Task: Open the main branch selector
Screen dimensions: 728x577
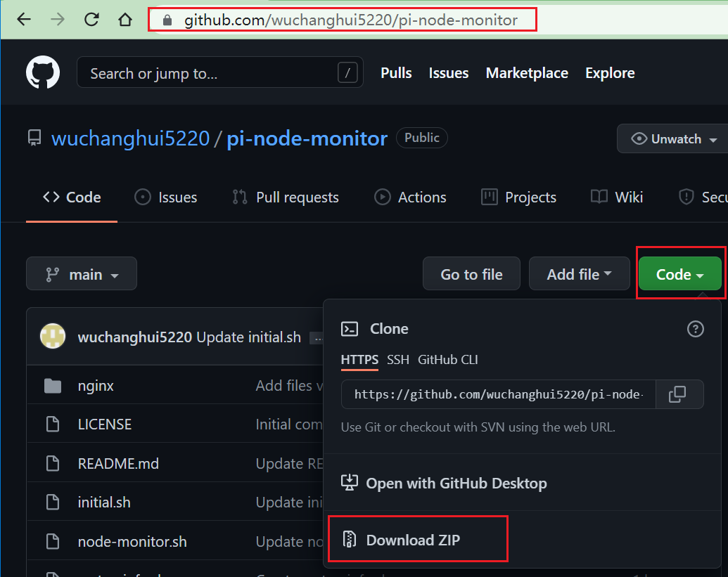Action: coord(81,273)
